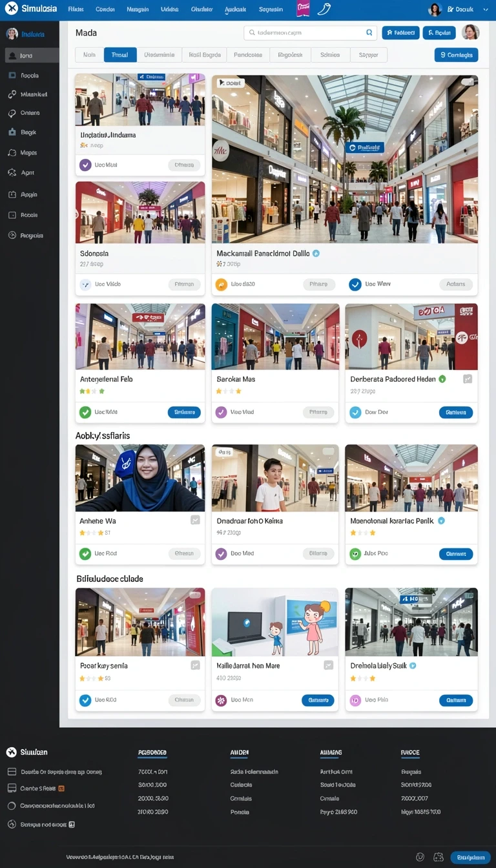Switch to the Salnios tab

330,55
